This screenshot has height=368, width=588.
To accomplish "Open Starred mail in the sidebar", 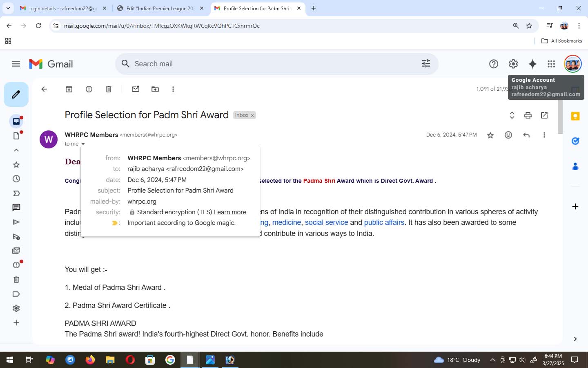I will (16, 165).
